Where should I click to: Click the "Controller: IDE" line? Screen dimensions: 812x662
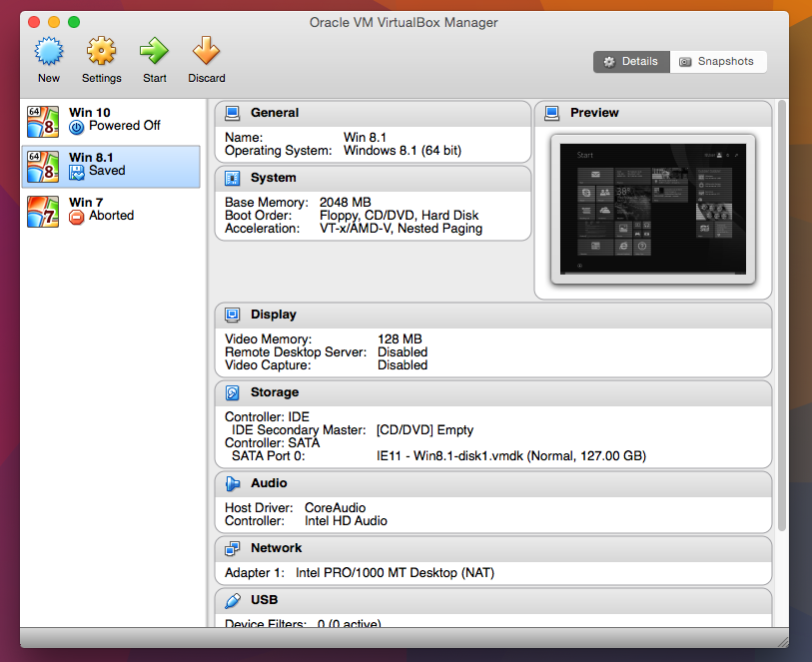268,417
